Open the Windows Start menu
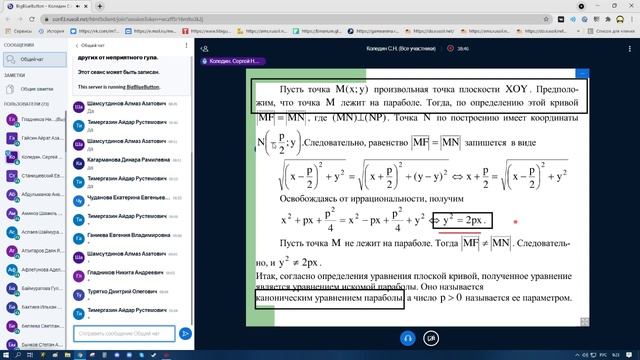This screenshot has width=640, height=360. click(6, 355)
